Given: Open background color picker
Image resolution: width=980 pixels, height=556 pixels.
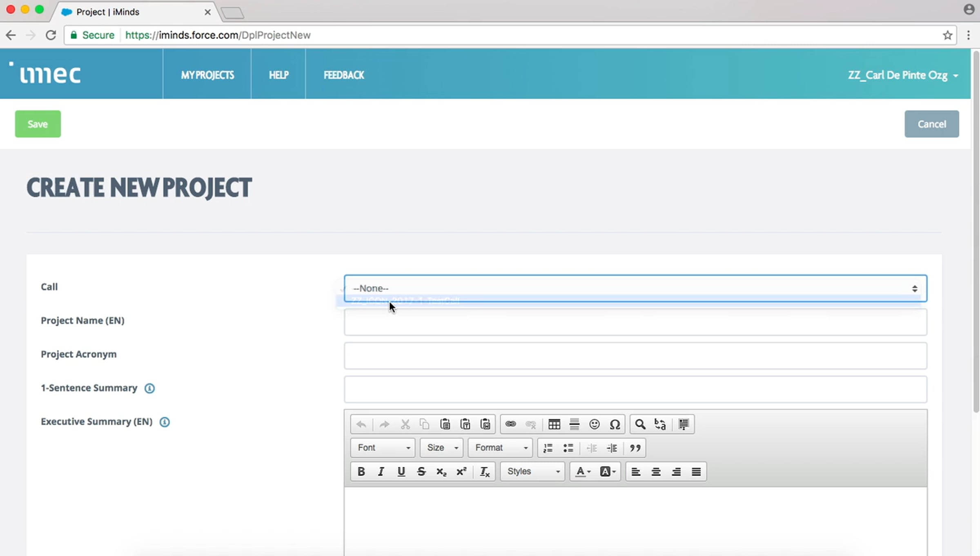Looking at the screenshot, I should 608,472.
